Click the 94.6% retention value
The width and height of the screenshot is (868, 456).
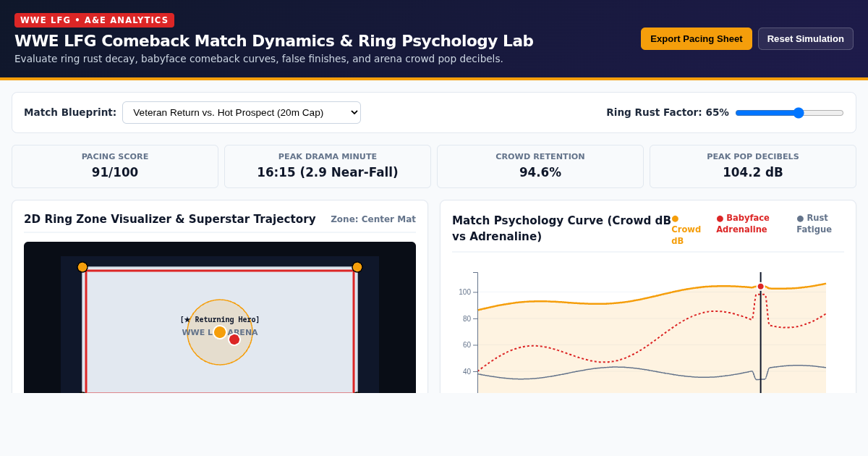[x=540, y=172]
